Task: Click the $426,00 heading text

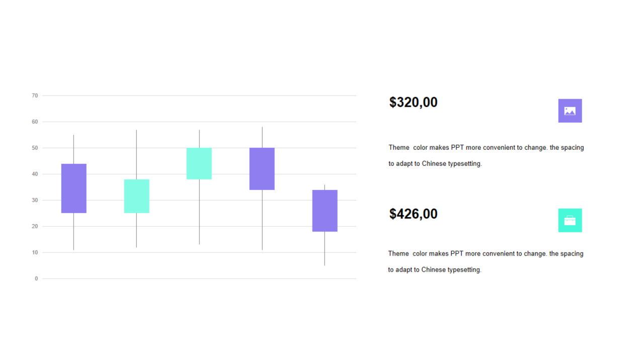Action: pos(414,214)
